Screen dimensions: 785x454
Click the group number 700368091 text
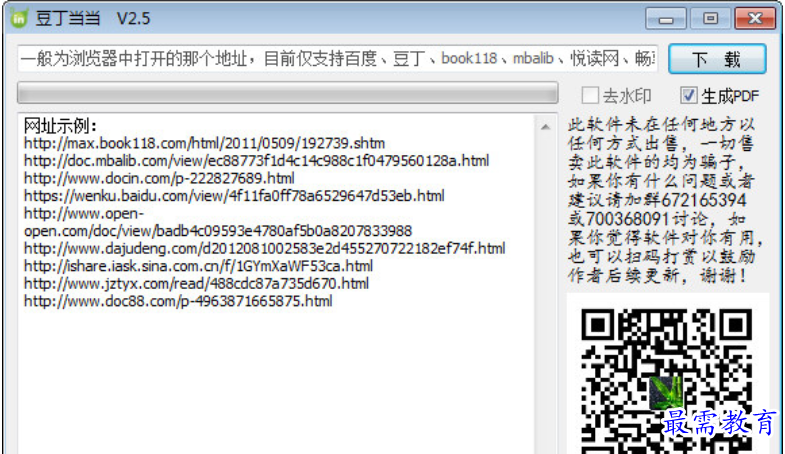click(627, 219)
